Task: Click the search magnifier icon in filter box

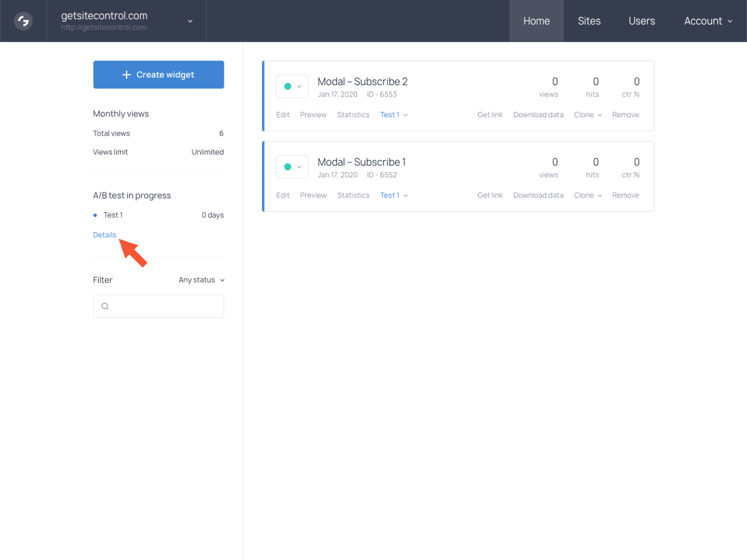Action: pyautogui.click(x=105, y=306)
